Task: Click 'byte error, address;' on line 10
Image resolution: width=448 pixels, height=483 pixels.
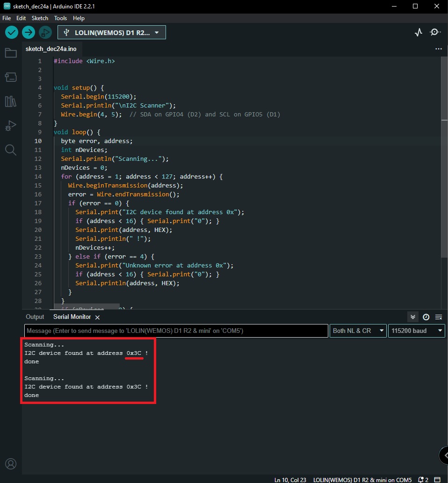Action: pyautogui.click(x=97, y=141)
